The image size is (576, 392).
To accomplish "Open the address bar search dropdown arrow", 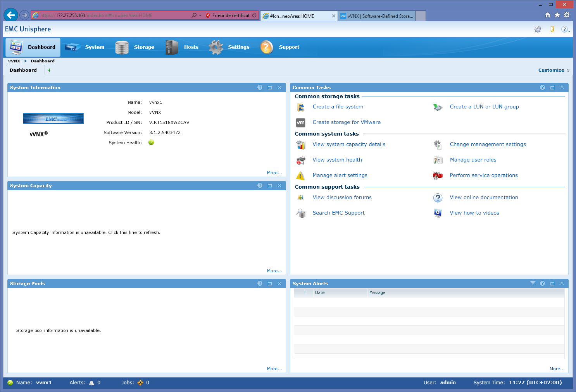I will pyautogui.click(x=200, y=15).
